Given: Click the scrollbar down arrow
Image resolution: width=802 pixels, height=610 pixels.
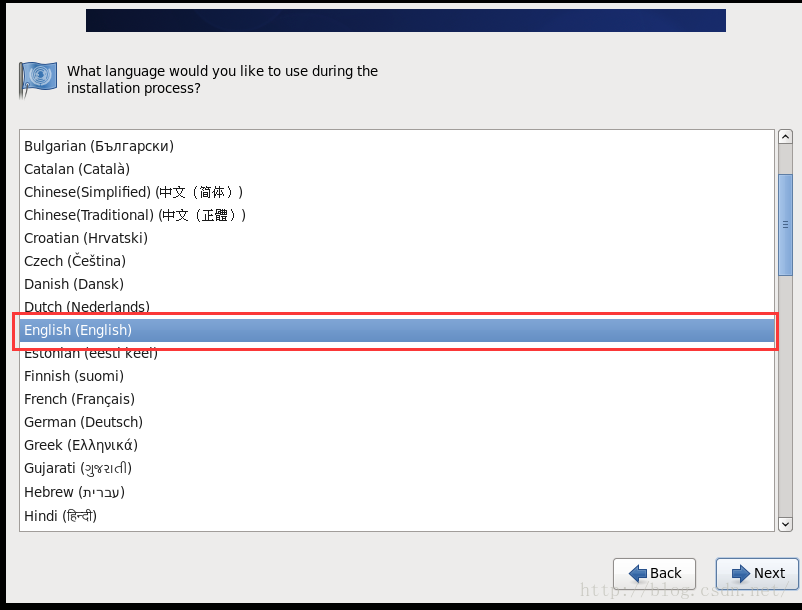Looking at the screenshot, I should pyautogui.click(x=785, y=524).
